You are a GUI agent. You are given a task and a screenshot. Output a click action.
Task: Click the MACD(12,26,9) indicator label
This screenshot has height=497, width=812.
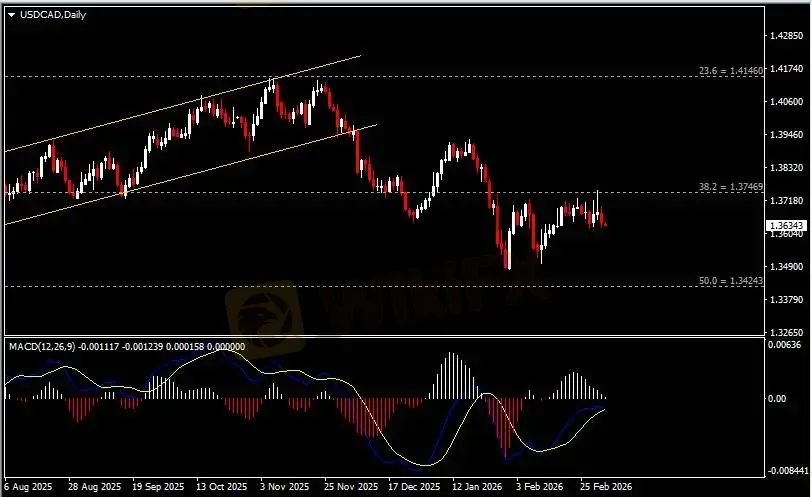(43, 345)
